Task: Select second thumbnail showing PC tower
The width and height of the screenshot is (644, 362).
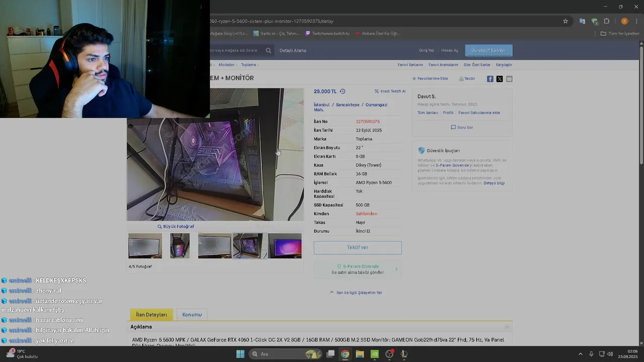Action: click(x=180, y=246)
